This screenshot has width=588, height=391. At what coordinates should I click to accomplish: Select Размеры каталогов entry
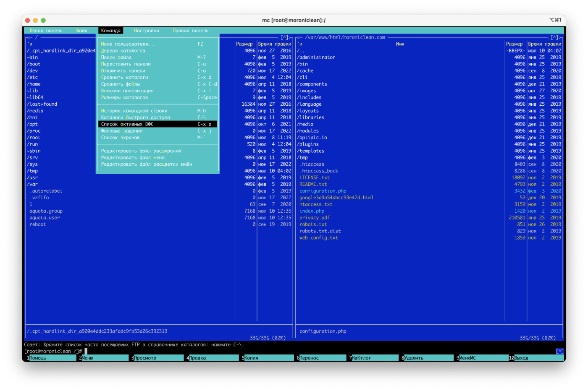tap(158, 98)
